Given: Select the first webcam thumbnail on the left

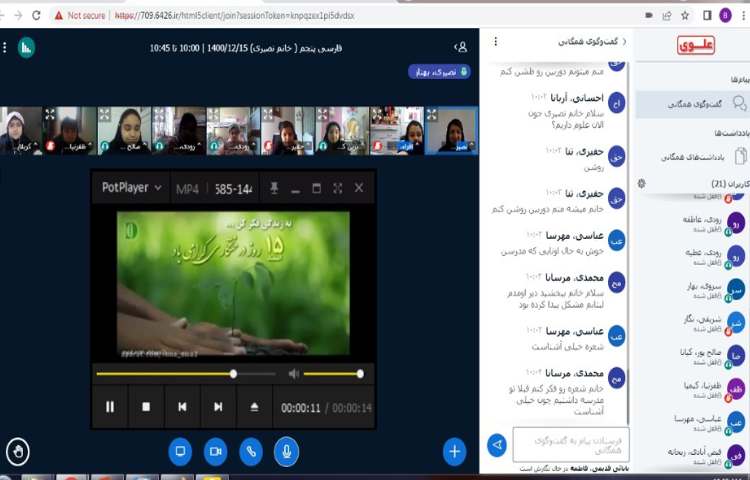Looking at the screenshot, I should pyautogui.click(x=21, y=131).
